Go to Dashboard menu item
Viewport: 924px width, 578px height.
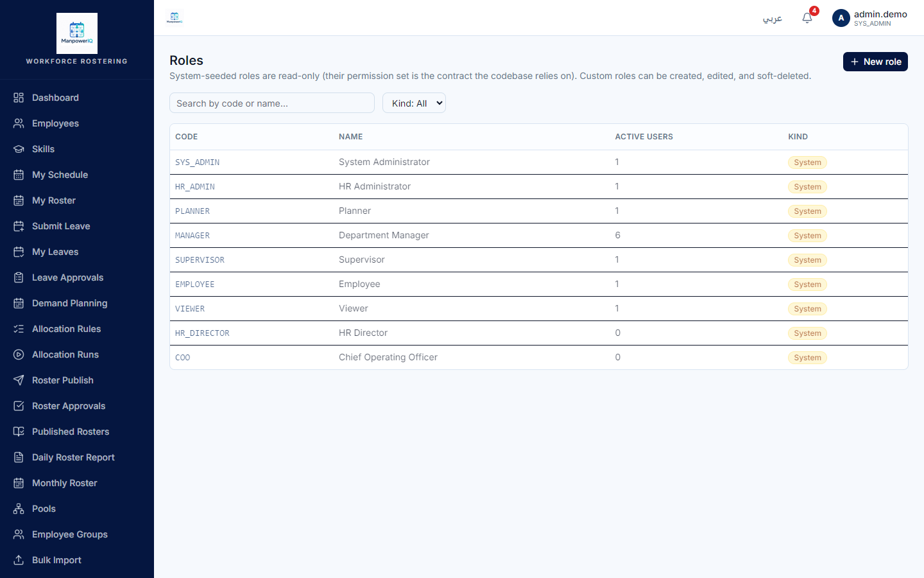[x=77, y=98]
